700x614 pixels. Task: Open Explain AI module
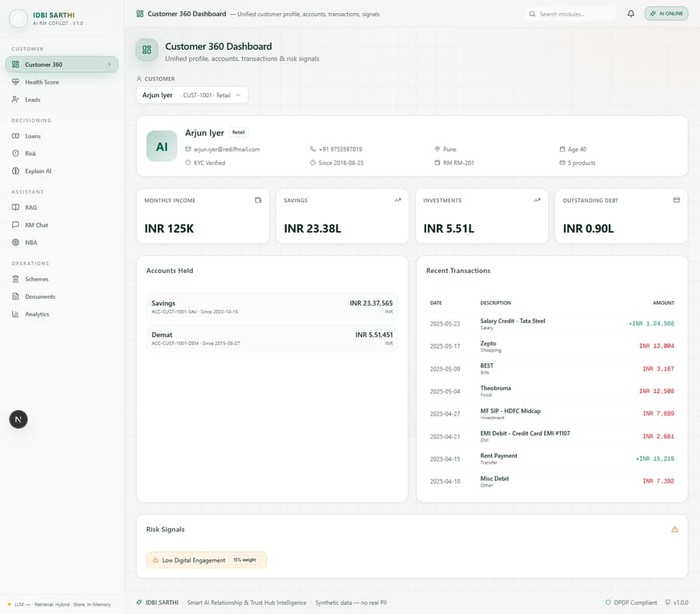coord(62,171)
